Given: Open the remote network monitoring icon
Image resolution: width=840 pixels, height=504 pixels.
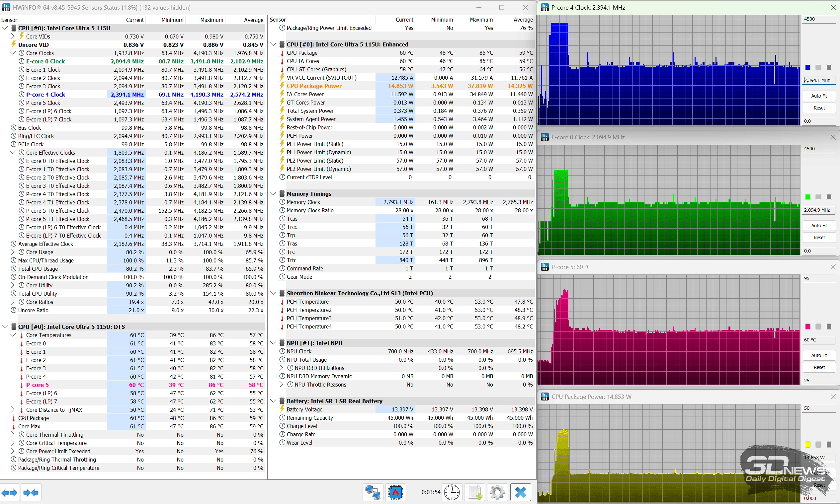Looking at the screenshot, I should [x=373, y=492].
